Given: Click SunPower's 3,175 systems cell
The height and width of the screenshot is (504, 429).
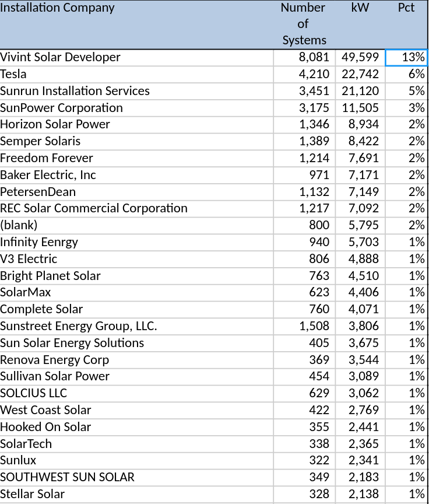Looking at the screenshot, I should 304,108.
